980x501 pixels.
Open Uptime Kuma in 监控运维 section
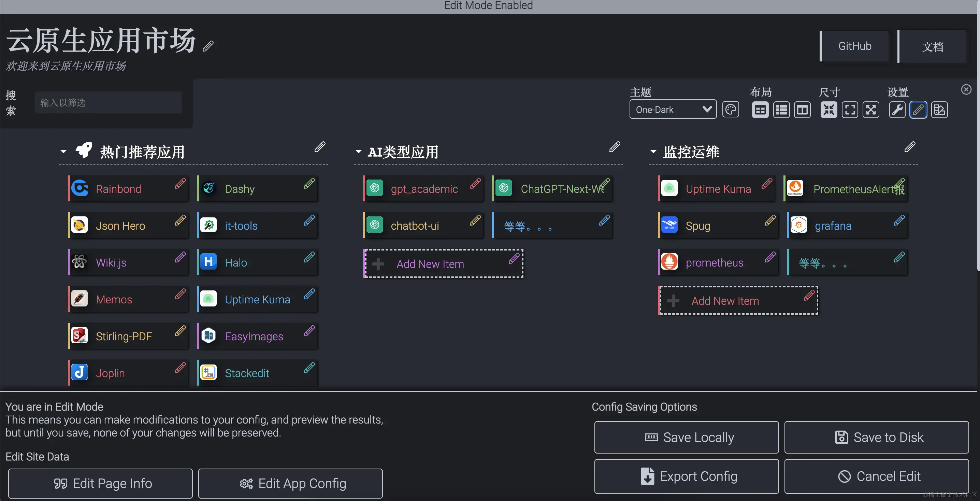(716, 189)
